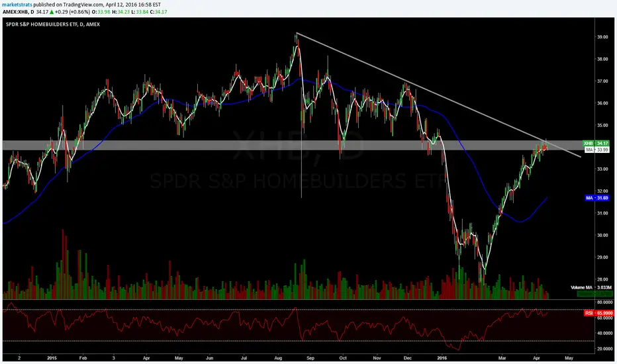Viewport: 617px width, 364px height.
Task: Click 37.00 on the price axis
Action: point(602,81)
